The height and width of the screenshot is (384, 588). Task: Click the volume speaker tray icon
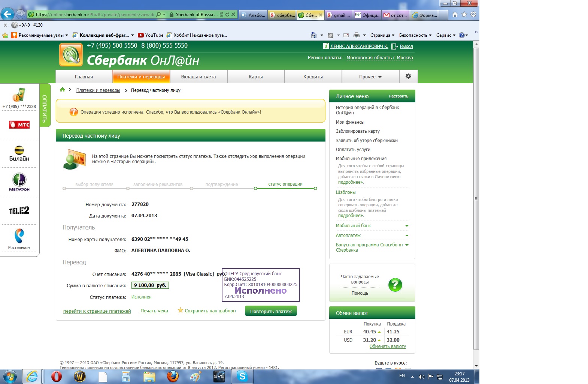[x=421, y=376]
